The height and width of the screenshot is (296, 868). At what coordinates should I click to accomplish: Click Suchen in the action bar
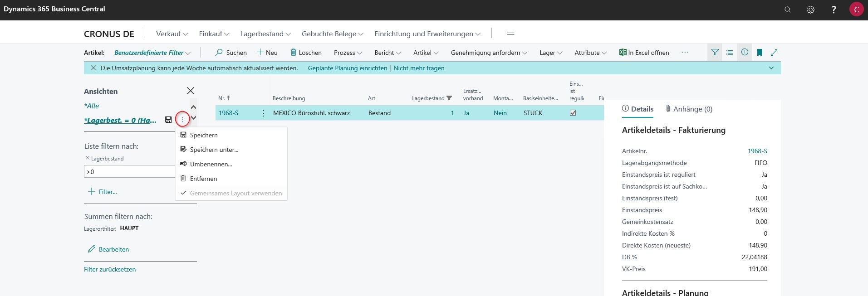click(x=231, y=53)
